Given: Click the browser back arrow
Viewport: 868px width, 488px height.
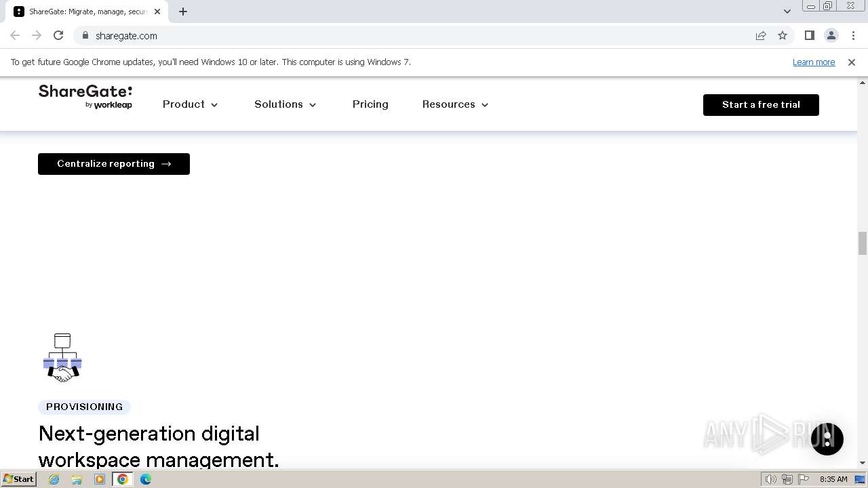Looking at the screenshot, I should 15,35.
